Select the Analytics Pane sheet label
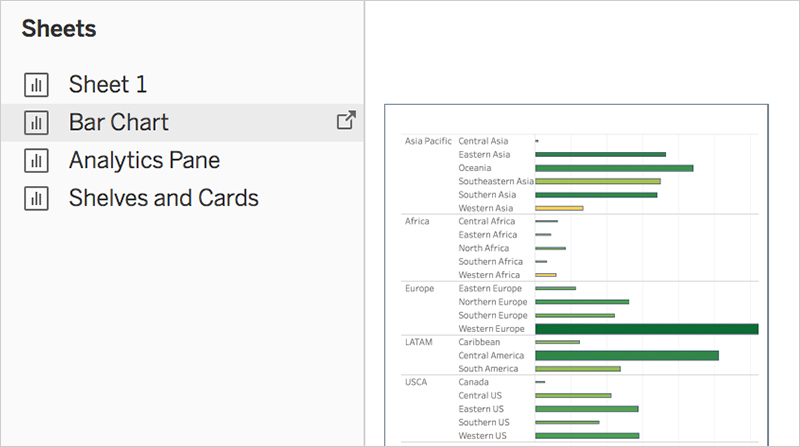The image size is (800, 447). pyautogui.click(x=144, y=160)
